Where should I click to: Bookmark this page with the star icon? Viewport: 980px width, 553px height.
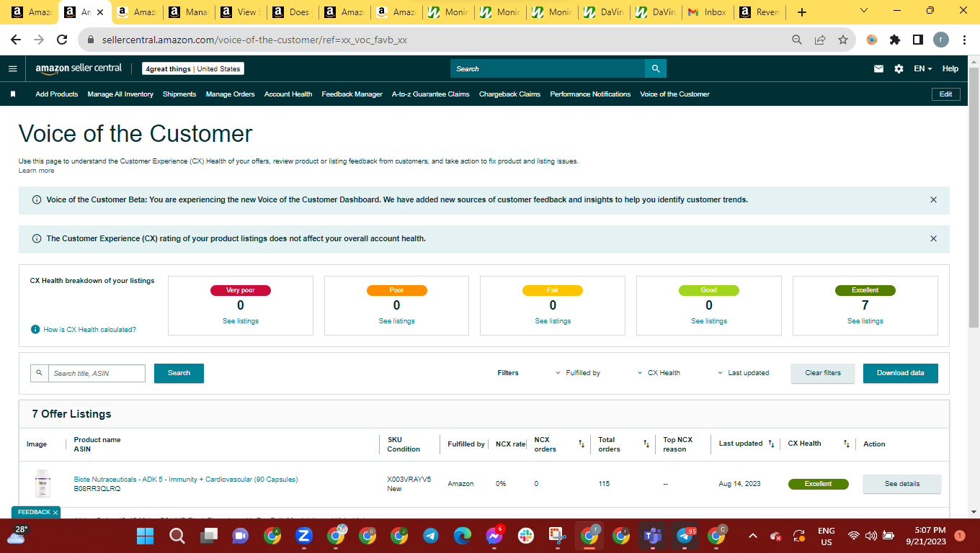pos(843,40)
